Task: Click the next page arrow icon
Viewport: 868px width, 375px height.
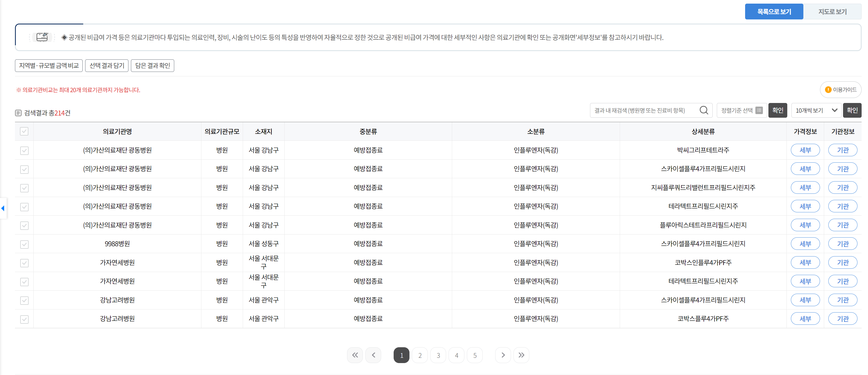Action: point(503,355)
